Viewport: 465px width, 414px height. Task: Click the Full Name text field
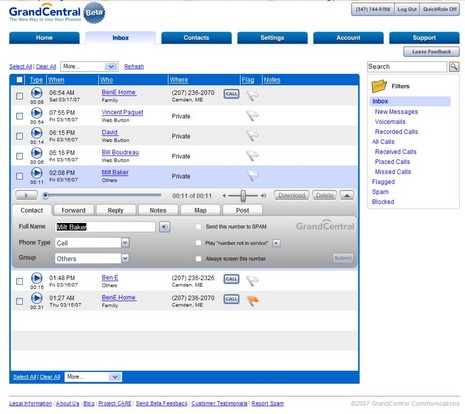[x=105, y=227]
